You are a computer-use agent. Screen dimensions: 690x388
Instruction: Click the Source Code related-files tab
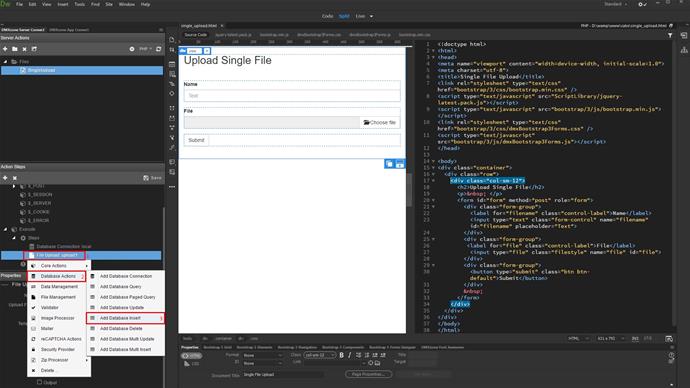195,35
